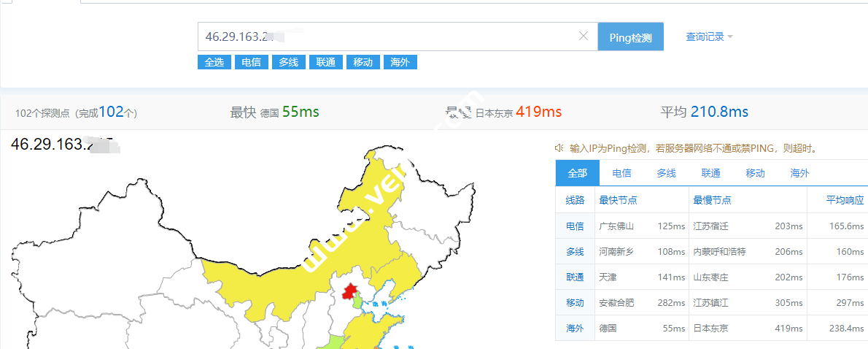
Task: Click the 安徽合肥 fastest node cell
Action: click(x=616, y=302)
